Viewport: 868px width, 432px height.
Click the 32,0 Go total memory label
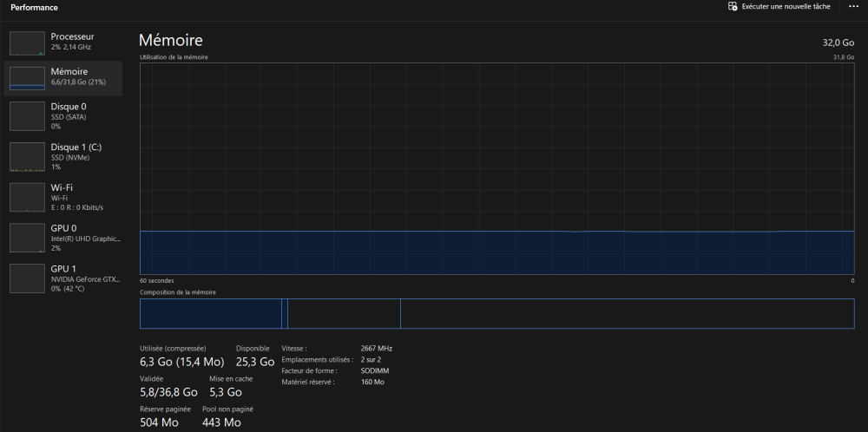838,43
